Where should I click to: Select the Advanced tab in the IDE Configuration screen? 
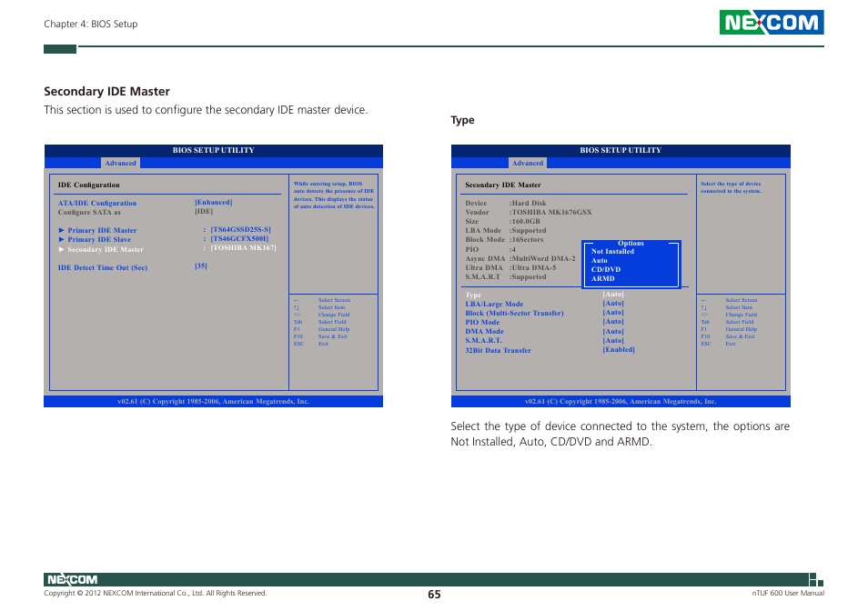pyautogui.click(x=120, y=163)
